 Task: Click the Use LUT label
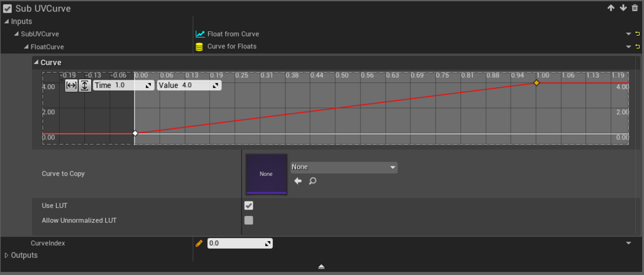55,205
